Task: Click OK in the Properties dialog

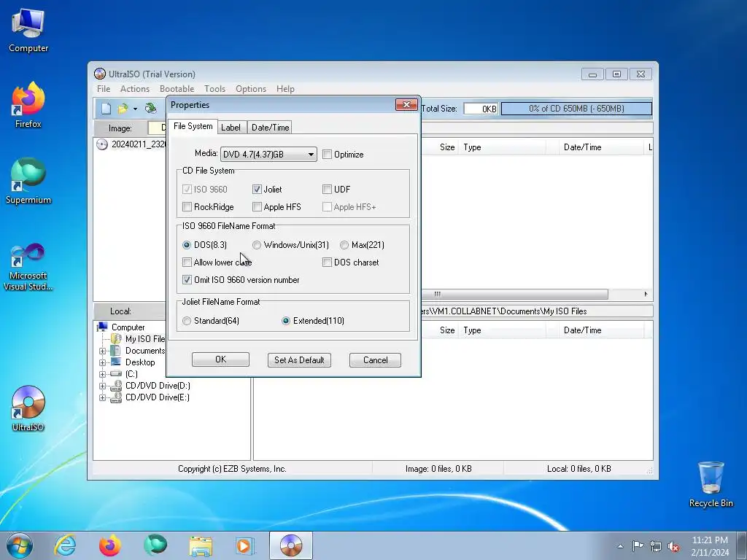Action: click(x=220, y=359)
